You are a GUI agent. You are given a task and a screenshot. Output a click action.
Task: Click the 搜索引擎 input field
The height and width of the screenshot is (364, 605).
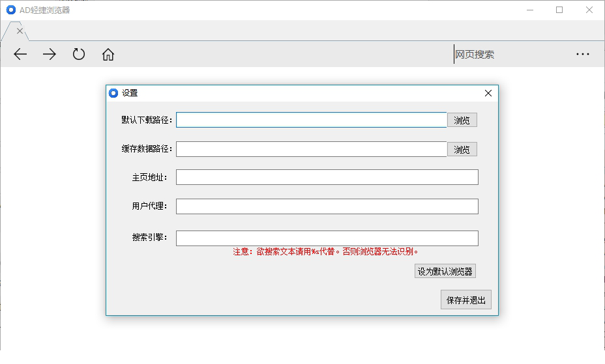click(327, 238)
